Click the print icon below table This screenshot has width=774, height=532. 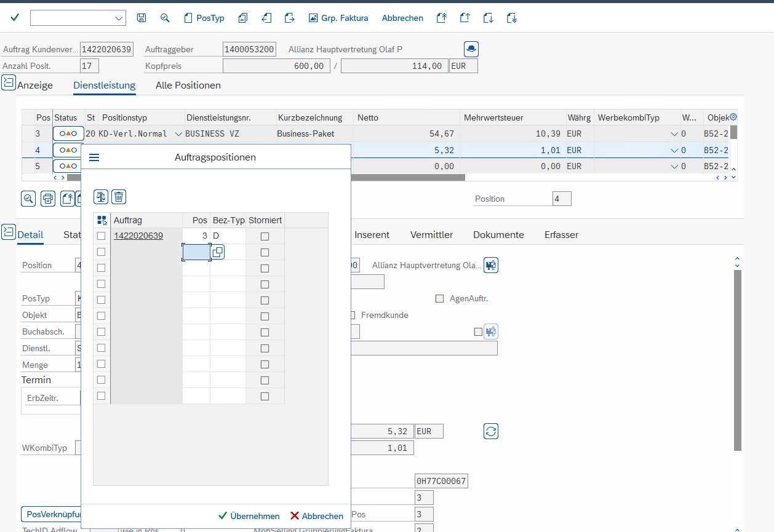(48, 199)
